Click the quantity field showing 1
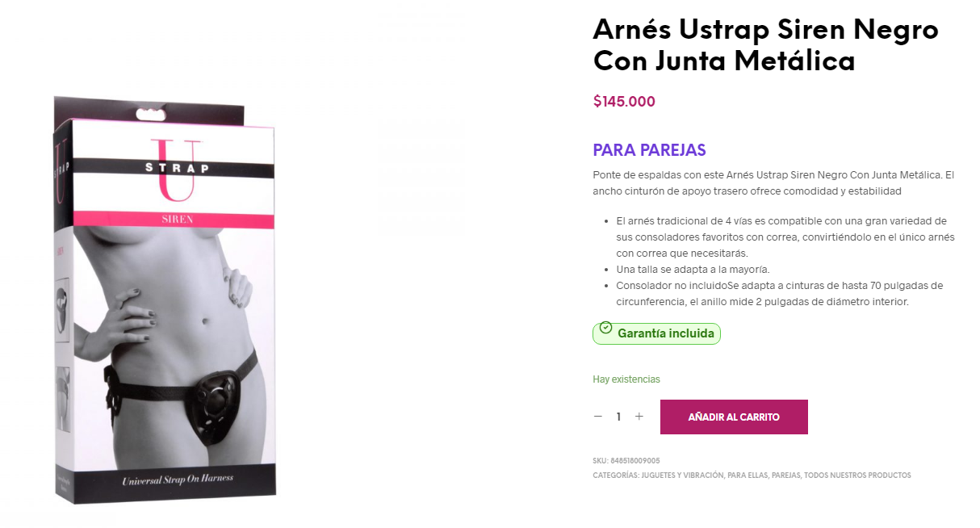The image size is (980, 528). click(618, 417)
